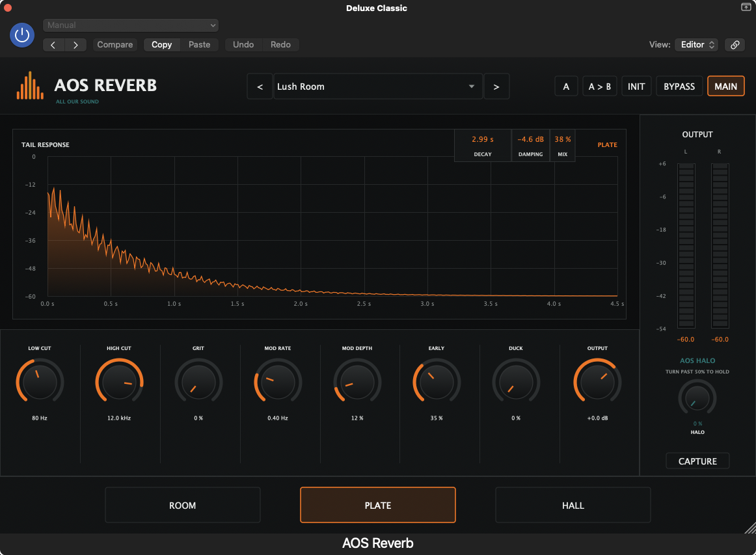Click the right output level meter
756x555 pixels.
720,246
